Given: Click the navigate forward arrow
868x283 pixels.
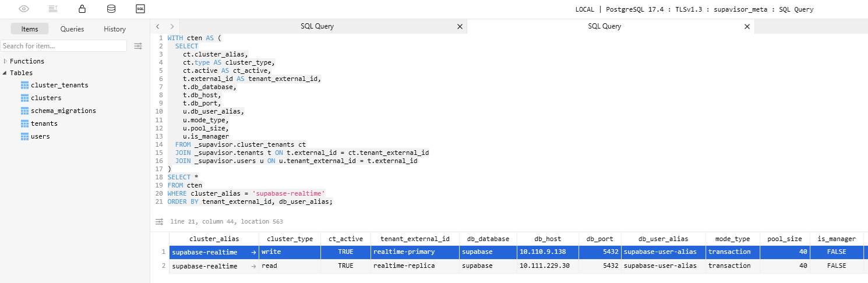Looking at the screenshot, I should click(x=172, y=27).
